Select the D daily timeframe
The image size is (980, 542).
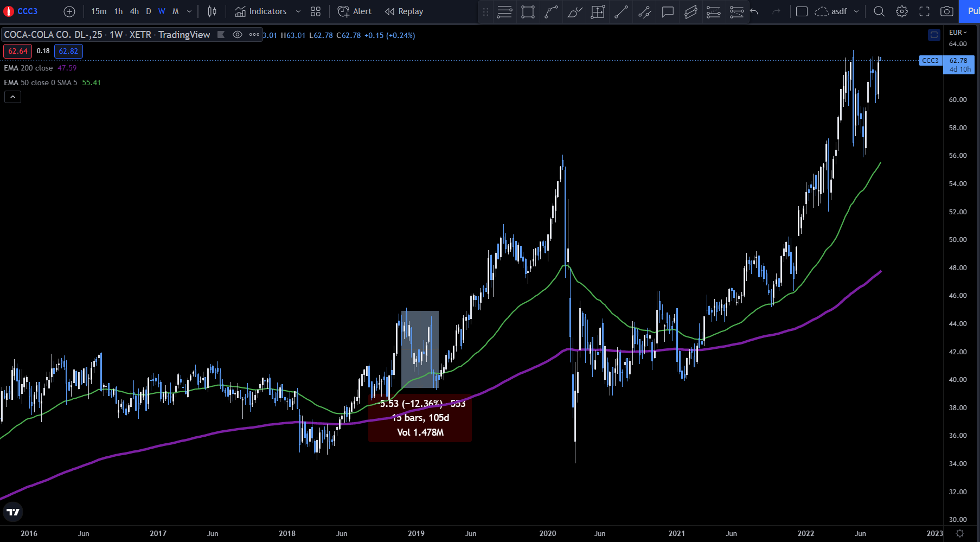click(149, 11)
